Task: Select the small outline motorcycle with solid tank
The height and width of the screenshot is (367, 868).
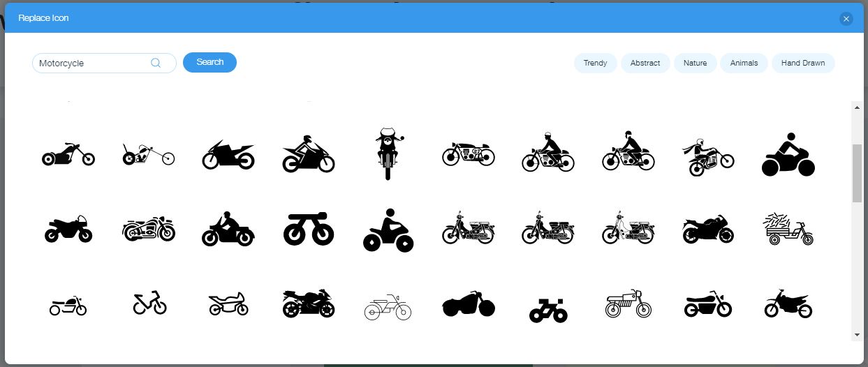Action: tap(68, 305)
